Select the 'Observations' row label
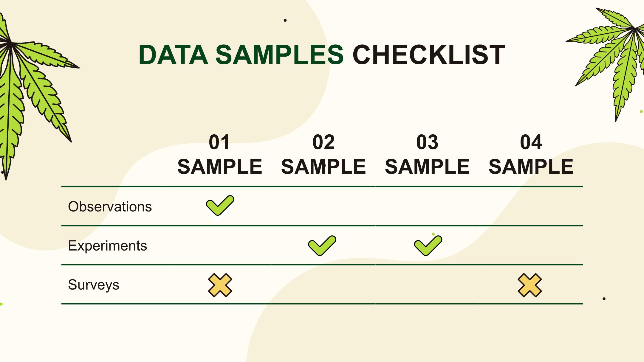 [110, 206]
